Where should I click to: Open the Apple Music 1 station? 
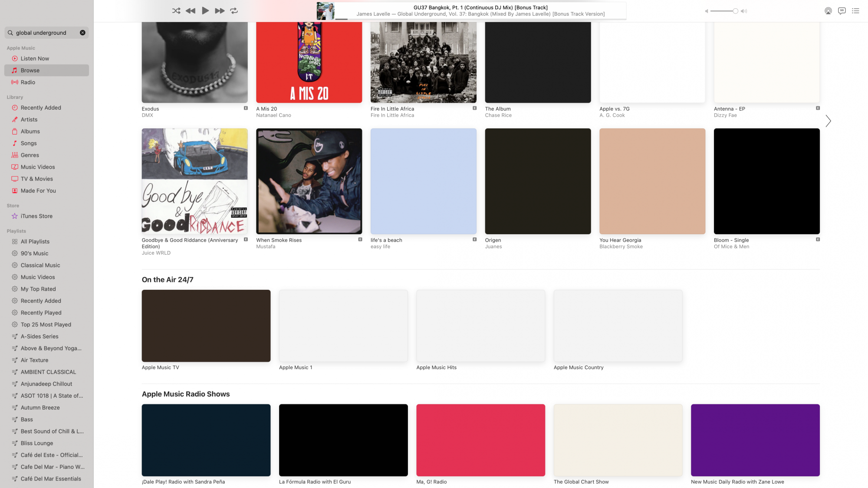tap(343, 326)
